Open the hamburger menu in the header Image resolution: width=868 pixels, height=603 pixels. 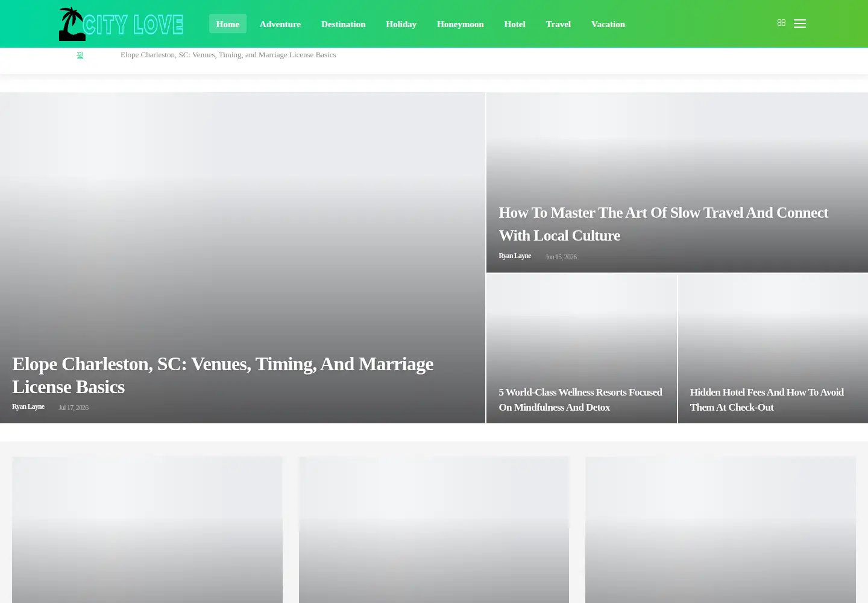[x=800, y=24]
